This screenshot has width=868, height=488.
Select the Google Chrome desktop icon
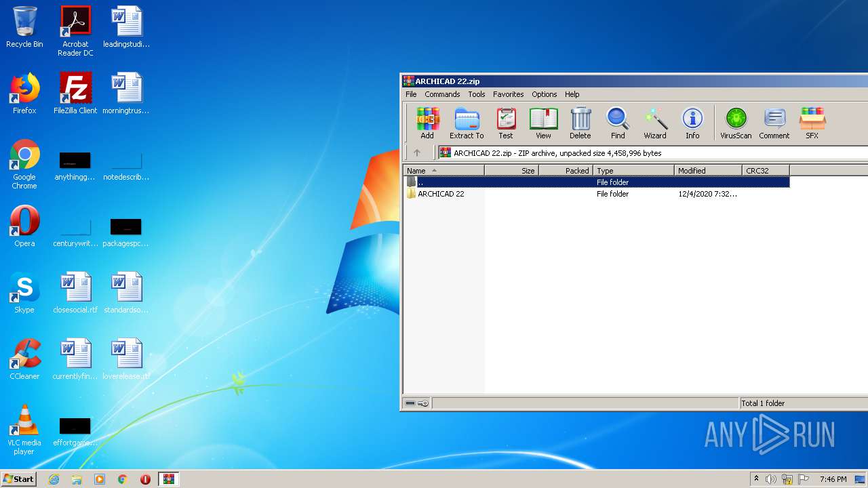(x=24, y=164)
